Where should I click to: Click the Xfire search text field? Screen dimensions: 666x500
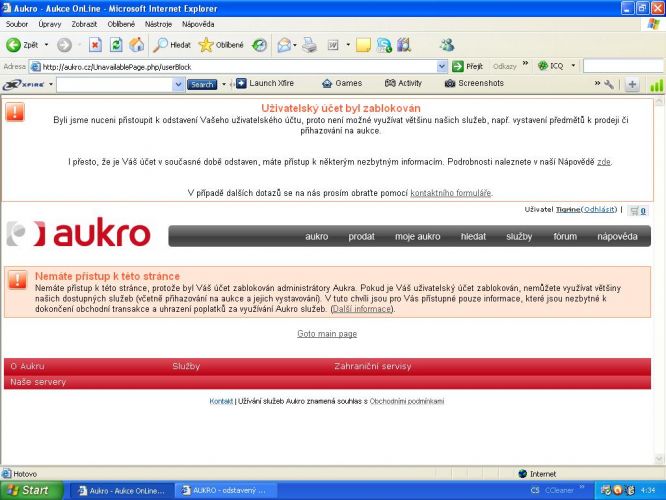(115, 85)
